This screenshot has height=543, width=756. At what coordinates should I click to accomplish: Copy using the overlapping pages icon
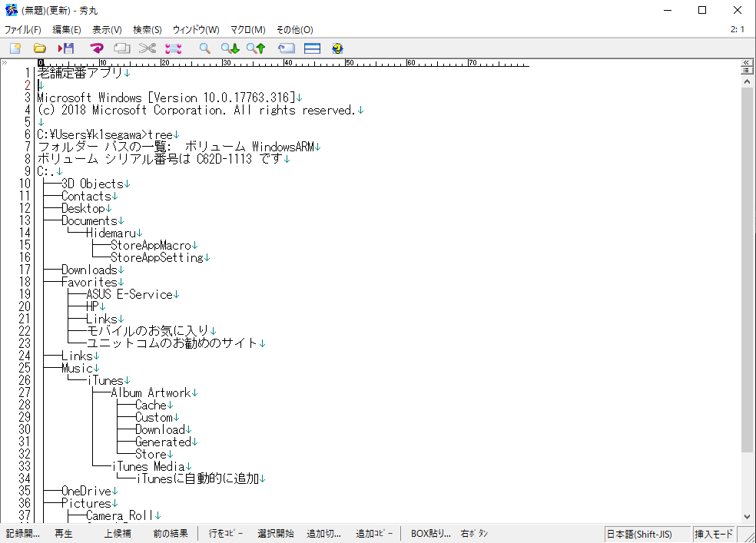coord(122,48)
